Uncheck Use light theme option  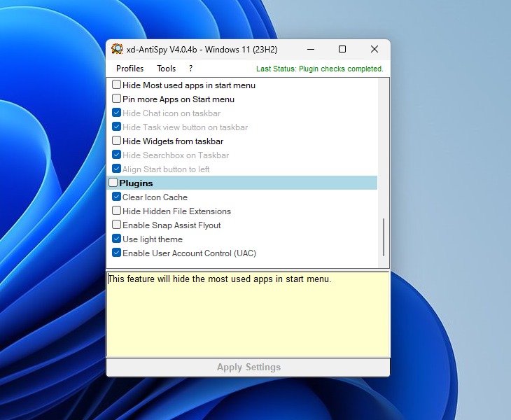pos(117,239)
